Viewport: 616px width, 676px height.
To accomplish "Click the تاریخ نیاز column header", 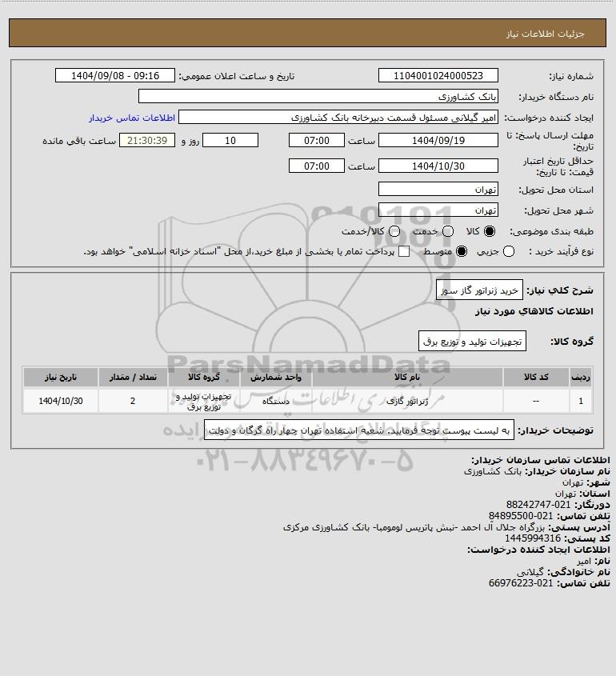I will [61, 378].
